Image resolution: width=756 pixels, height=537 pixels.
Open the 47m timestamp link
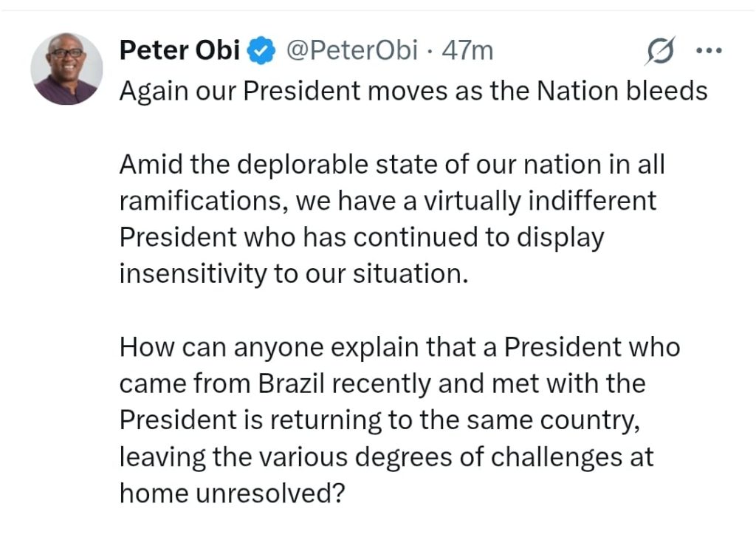[467, 51]
